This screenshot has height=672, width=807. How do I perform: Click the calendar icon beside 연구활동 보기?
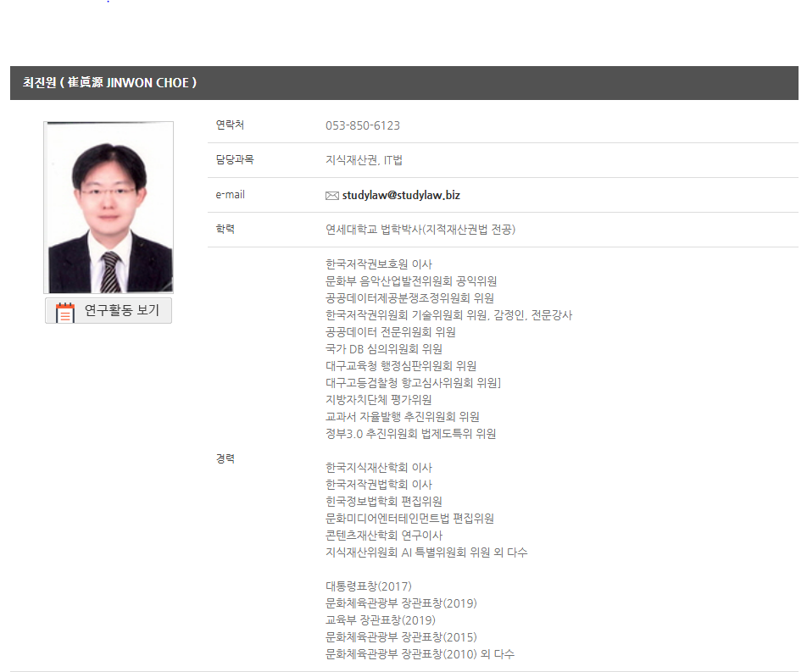[64, 312]
